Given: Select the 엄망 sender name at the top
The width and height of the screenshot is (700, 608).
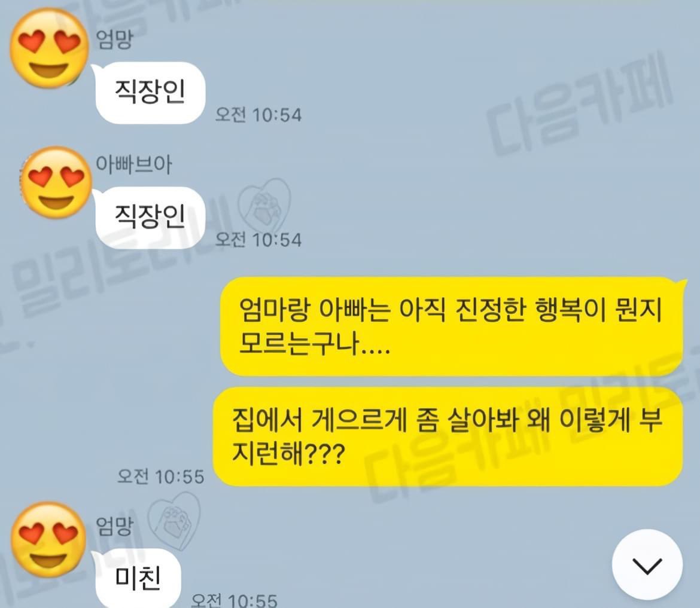Looking at the screenshot, I should click(x=115, y=39).
